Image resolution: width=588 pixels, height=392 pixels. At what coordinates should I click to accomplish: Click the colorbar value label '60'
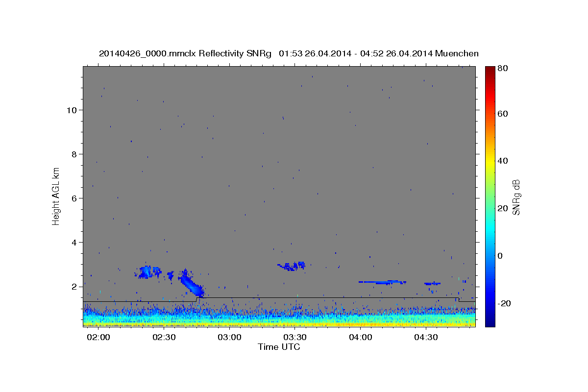coord(502,114)
